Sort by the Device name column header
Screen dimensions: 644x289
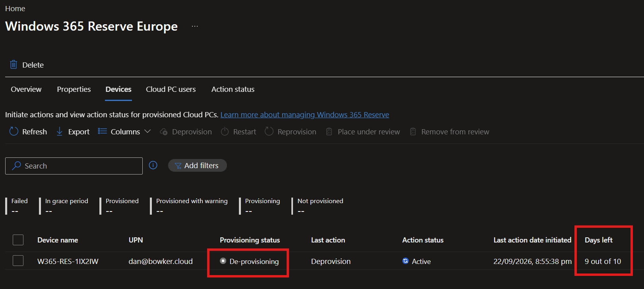58,240
